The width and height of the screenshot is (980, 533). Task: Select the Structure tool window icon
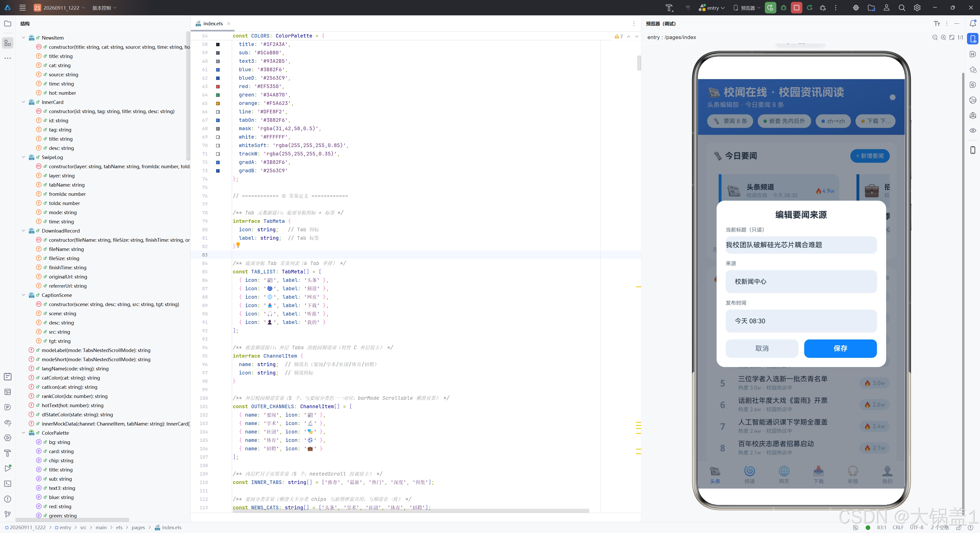pos(8,43)
